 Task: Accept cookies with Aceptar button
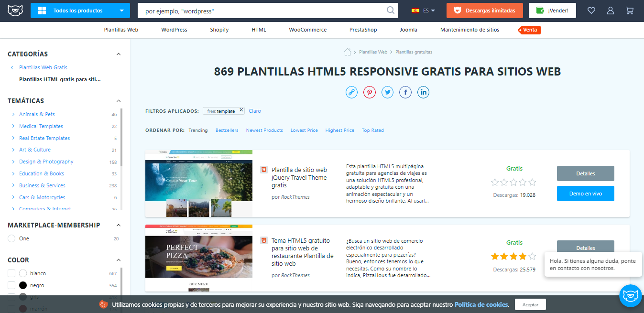530,304
